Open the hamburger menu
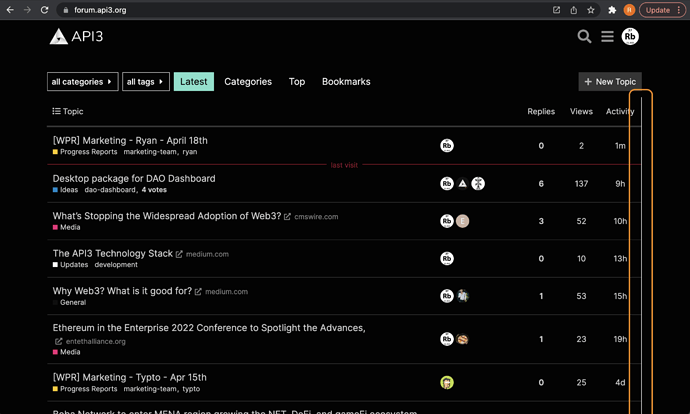 607,36
